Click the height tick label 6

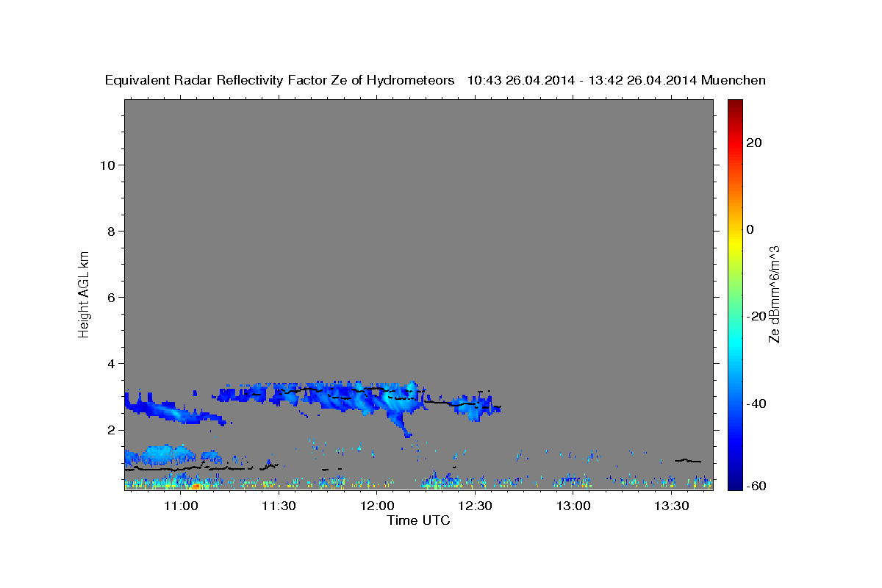pyautogui.click(x=112, y=297)
